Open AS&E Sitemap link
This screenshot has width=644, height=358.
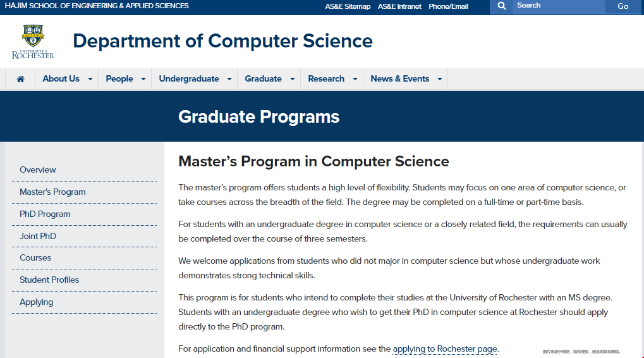348,6
